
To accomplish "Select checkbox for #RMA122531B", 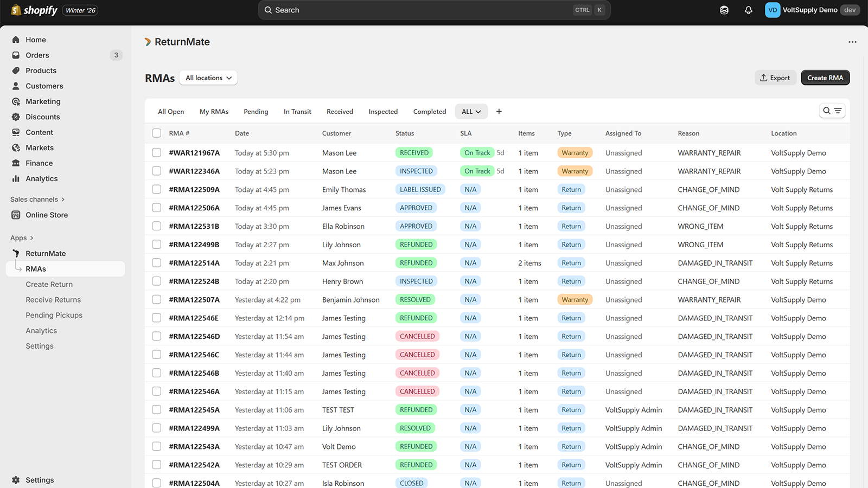I will point(157,226).
